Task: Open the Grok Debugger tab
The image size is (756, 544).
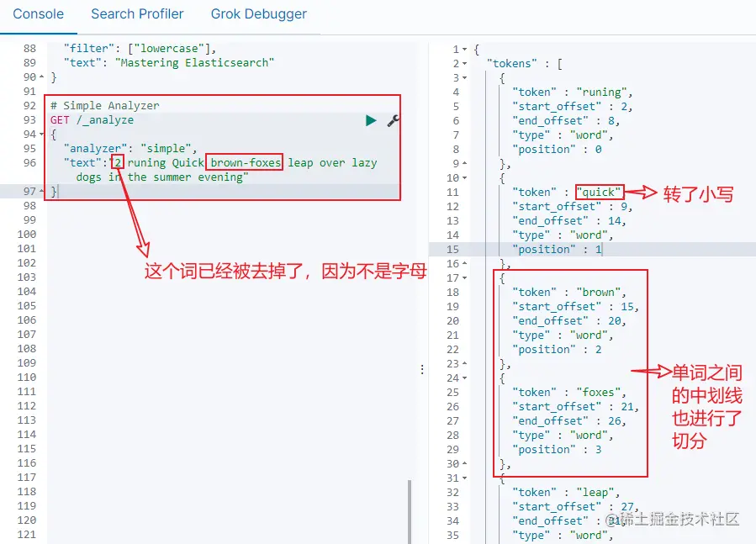Action: (258, 14)
